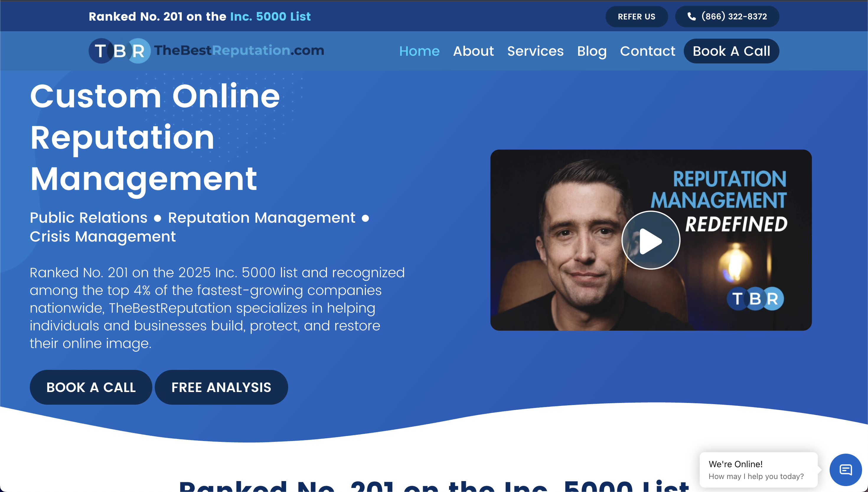Click the We're Online chat message
Screen dimensions: 868x492
click(x=758, y=470)
